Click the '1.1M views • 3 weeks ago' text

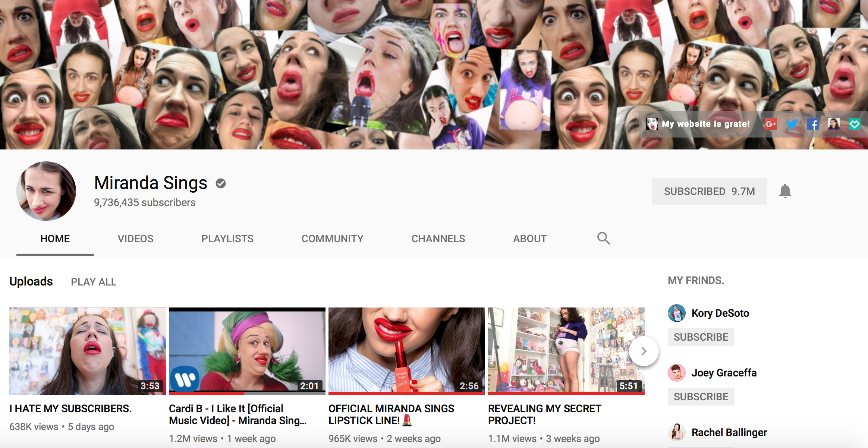pos(544,439)
